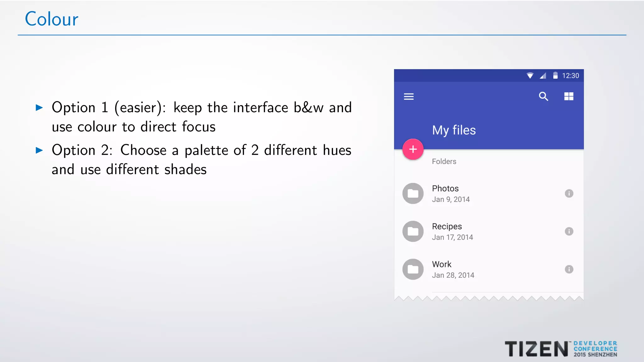Show info for the Photos folder
The width and height of the screenshot is (644, 362).
pos(569,193)
